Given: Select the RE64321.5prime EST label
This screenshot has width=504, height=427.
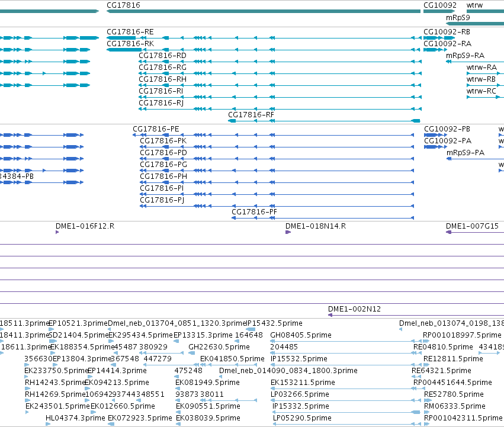Looking at the screenshot, I should pyautogui.click(x=441, y=371).
